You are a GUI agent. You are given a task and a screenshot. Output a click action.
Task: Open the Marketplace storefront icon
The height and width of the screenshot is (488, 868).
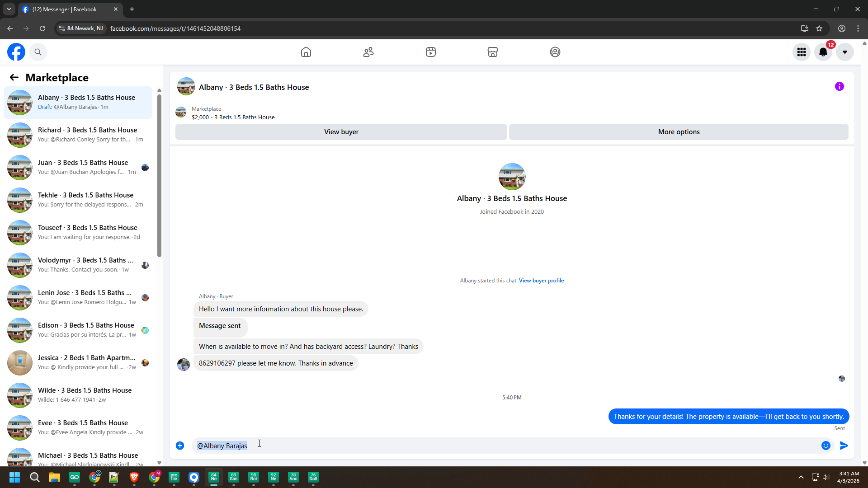pyautogui.click(x=493, y=52)
